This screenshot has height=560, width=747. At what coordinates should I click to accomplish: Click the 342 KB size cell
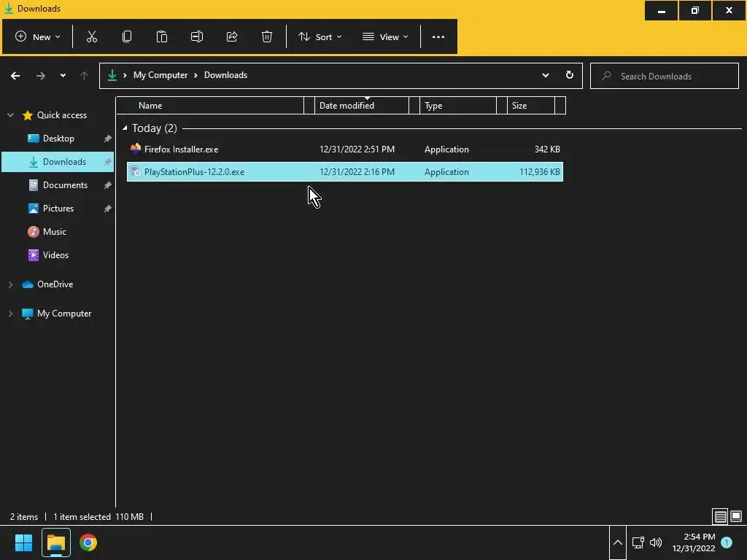point(547,149)
